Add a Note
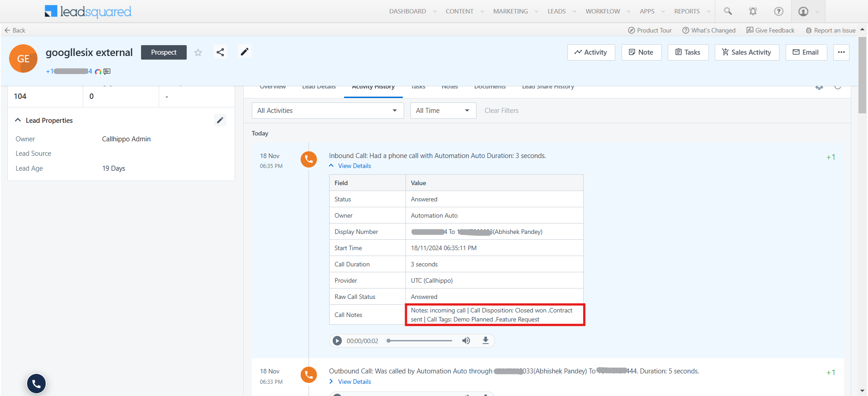868x396 pixels. pos(642,52)
